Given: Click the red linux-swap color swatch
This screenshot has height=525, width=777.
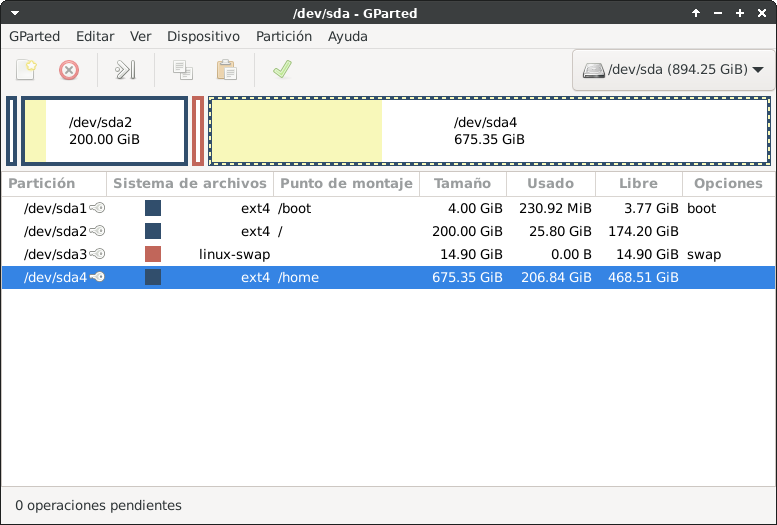Looking at the screenshot, I should [x=153, y=254].
